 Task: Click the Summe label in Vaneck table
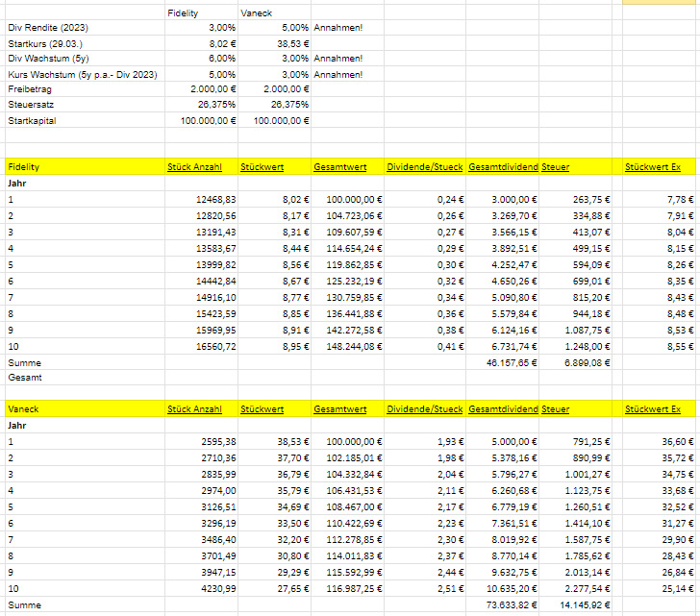(25, 605)
